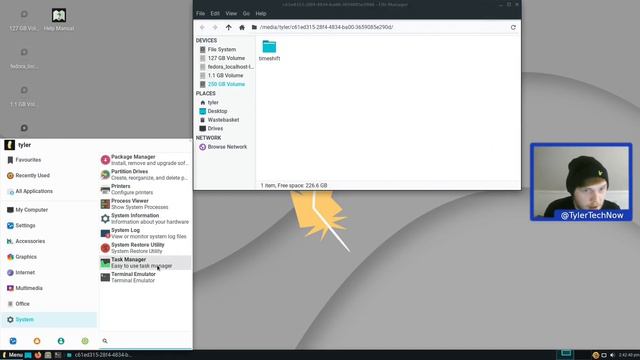Open file manager launcher on taskbar

point(48,355)
